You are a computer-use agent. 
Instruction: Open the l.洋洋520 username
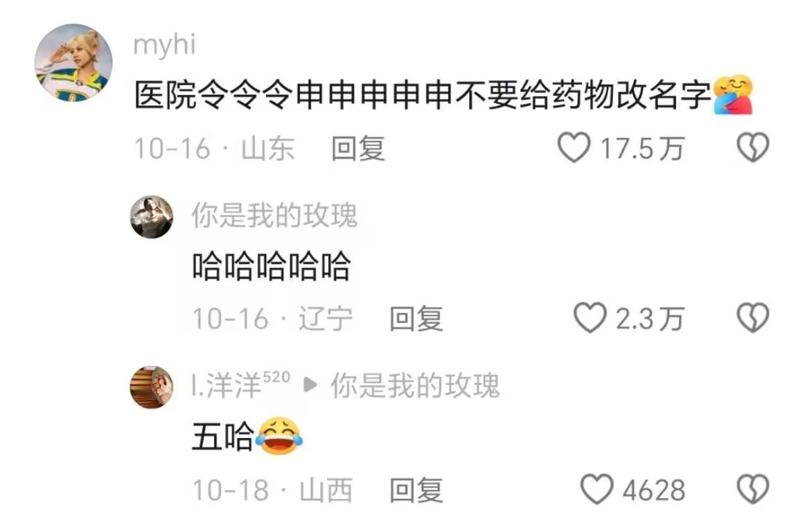tap(241, 385)
